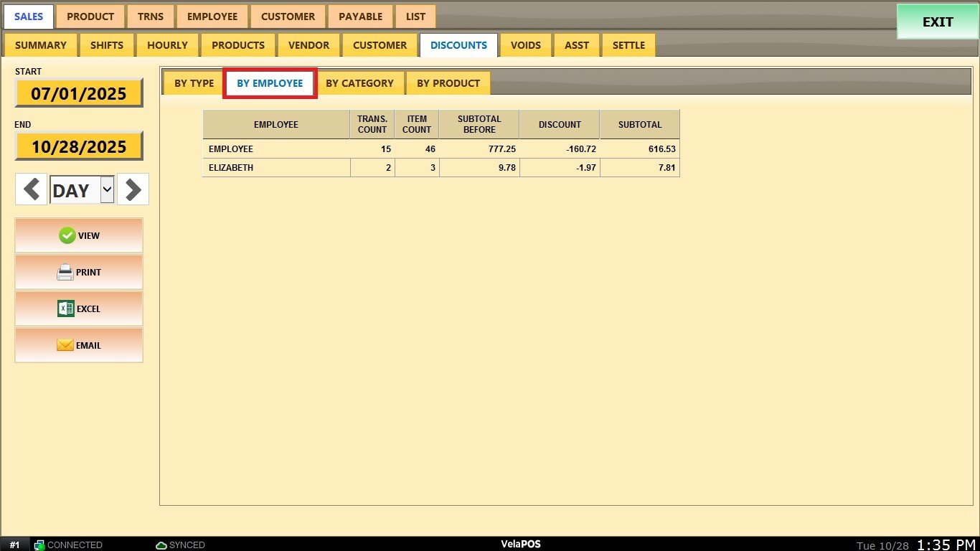Screen dimensions: 980x551
Task: Click the Connected network status icon
Action: click(39, 545)
